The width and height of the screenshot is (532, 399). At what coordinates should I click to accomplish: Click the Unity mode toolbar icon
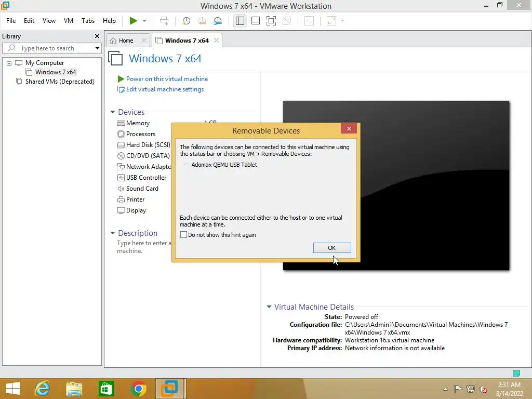tap(287, 21)
